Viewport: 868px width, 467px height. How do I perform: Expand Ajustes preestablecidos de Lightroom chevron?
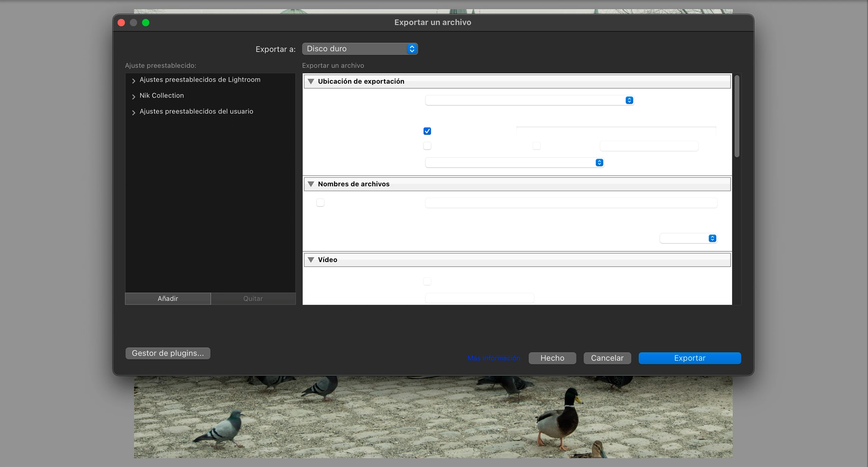click(x=134, y=81)
